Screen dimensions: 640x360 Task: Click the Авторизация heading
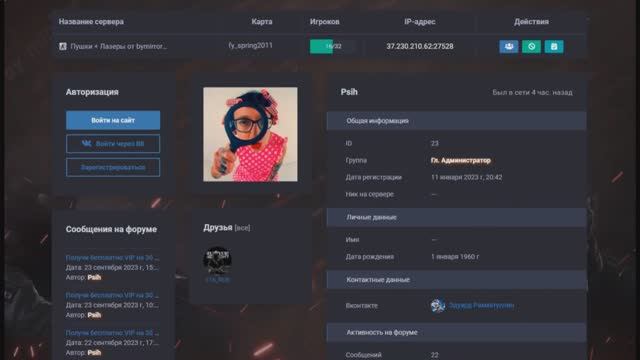92,92
